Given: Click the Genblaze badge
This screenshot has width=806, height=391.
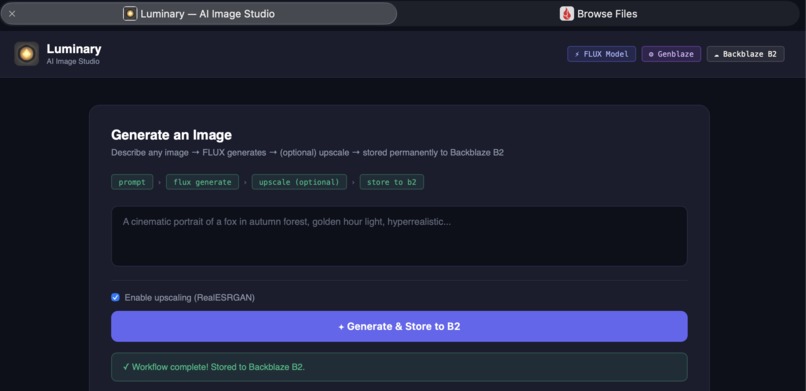Looking at the screenshot, I should click(671, 54).
